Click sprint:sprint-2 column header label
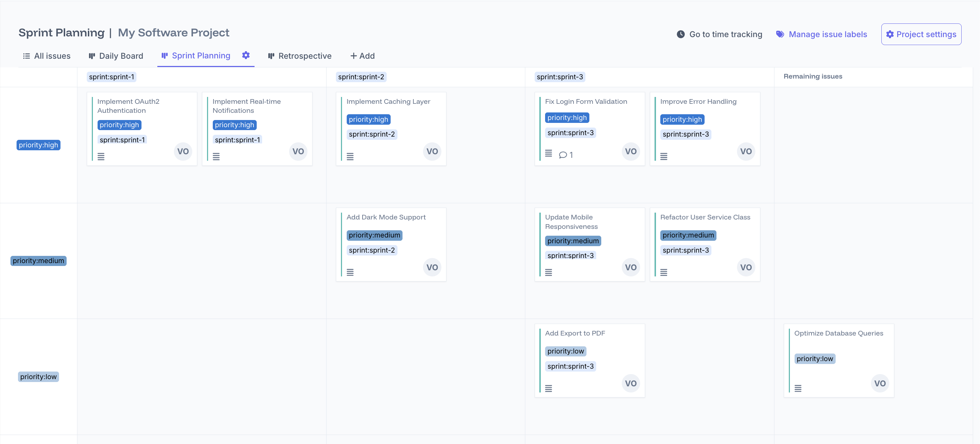 tap(361, 77)
